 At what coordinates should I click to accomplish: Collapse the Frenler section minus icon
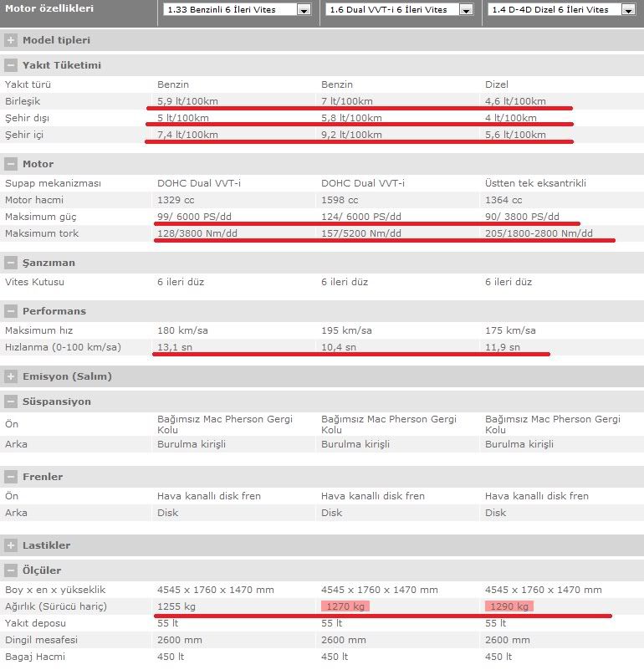[11, 477]
